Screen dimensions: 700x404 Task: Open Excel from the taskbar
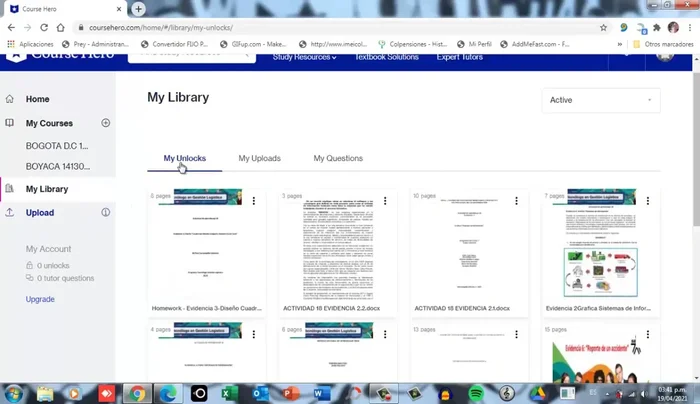point(229,394)
